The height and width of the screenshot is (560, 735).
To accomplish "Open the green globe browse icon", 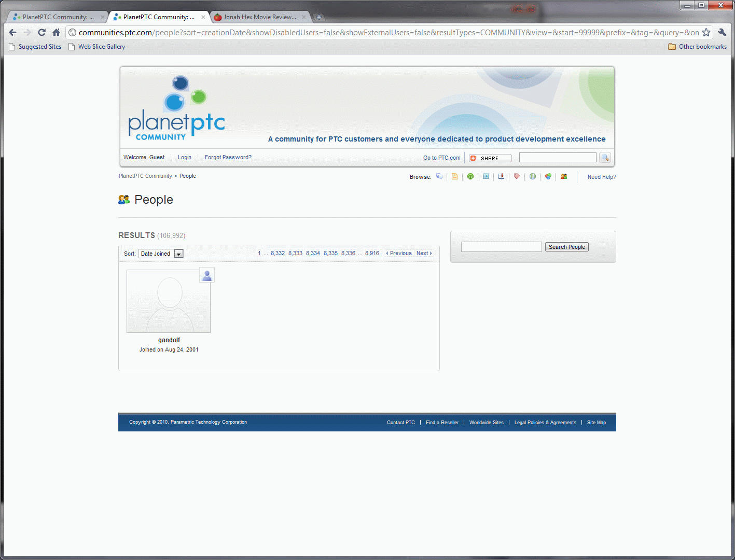I will (533, 176).
